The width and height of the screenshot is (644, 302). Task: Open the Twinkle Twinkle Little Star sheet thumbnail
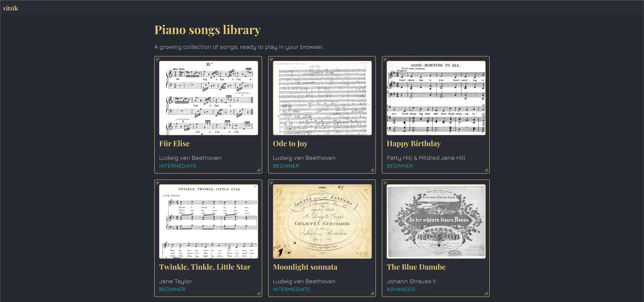(x=209, y=221)
